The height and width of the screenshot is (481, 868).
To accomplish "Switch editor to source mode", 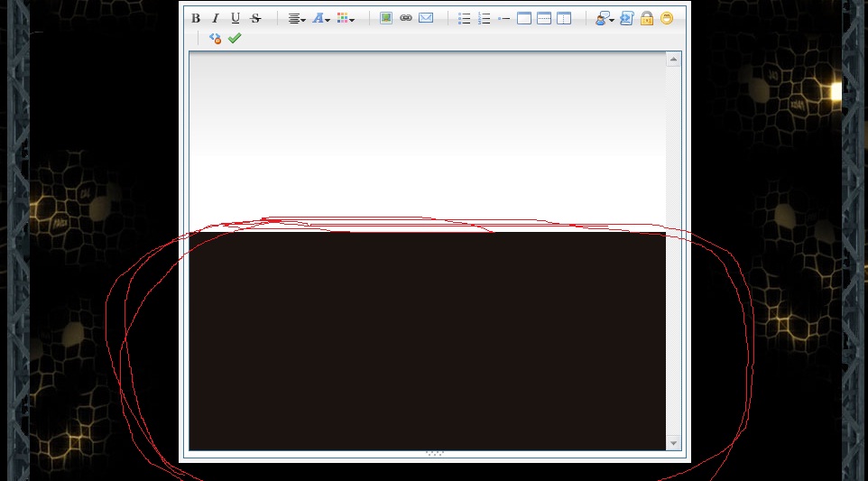I will 215,38.
